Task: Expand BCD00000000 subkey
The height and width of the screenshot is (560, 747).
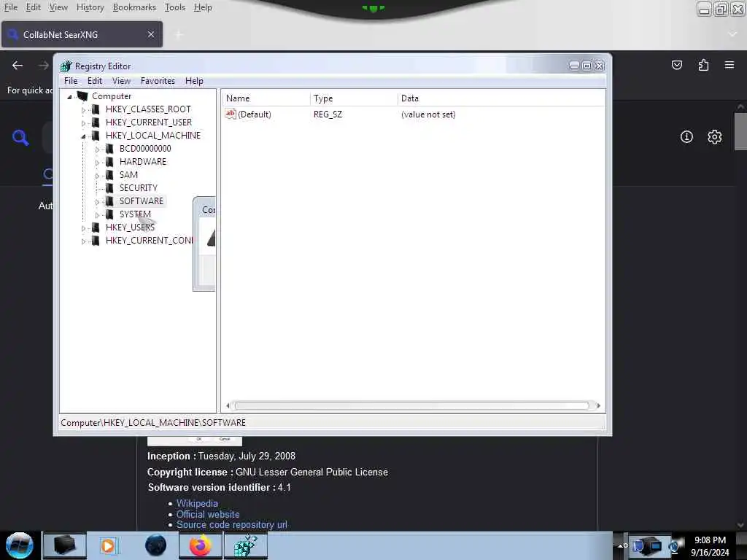Action: (97, 149)
